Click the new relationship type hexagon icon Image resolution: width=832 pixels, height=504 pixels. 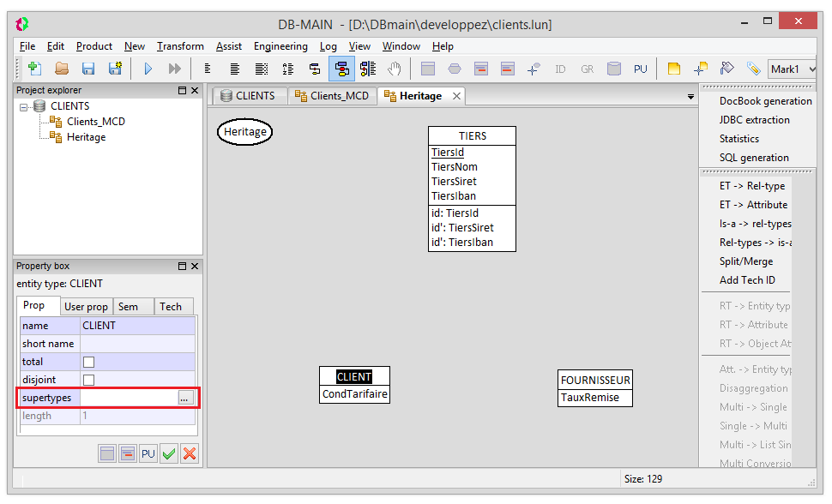pos(455,69)
